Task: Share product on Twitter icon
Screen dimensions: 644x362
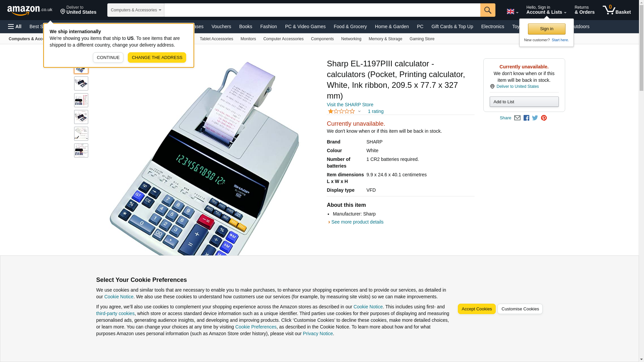Action: point(535,118)
